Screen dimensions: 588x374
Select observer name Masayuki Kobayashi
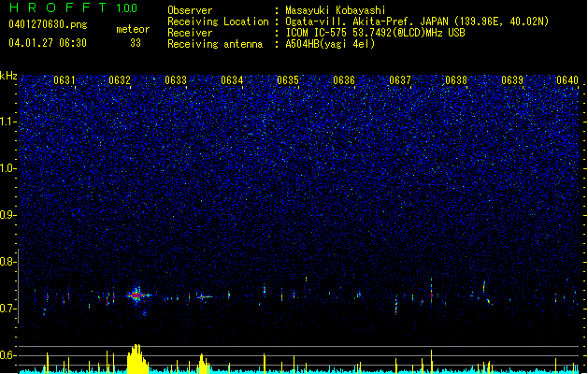(x=336, y=10)
